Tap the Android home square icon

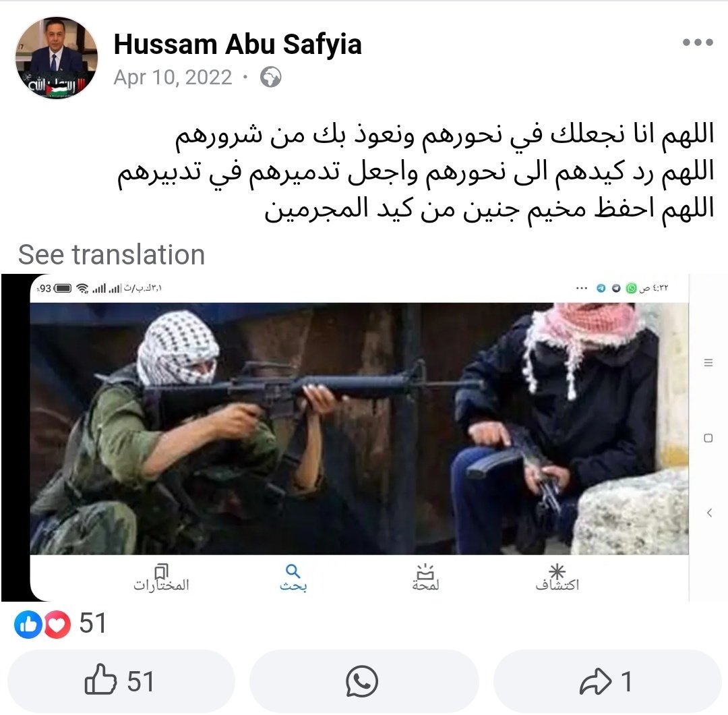tap(708, 438)
